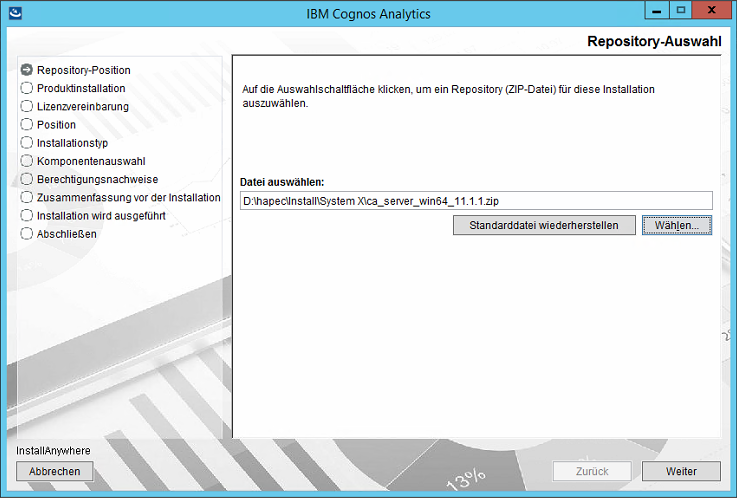Click the Komponentenauswahl step circle icon

click(27, 161)
